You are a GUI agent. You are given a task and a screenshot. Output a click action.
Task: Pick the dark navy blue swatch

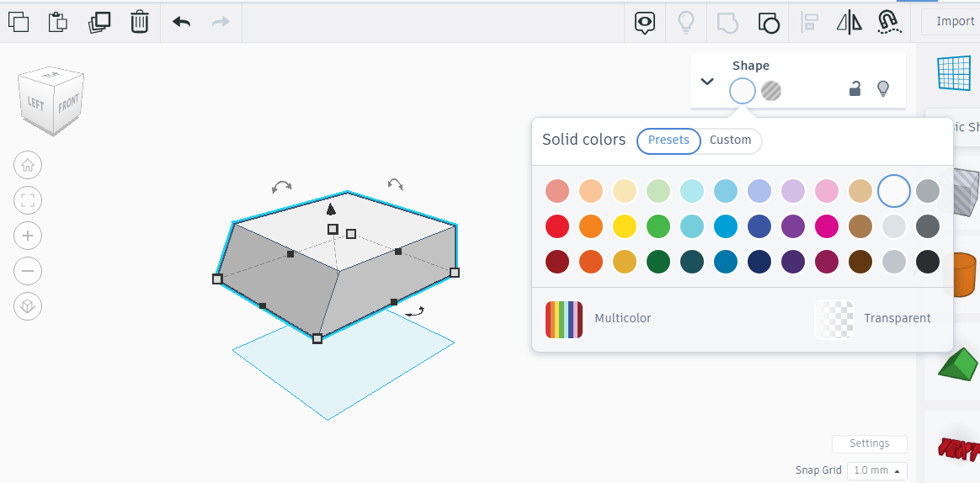tap(759, 262)
